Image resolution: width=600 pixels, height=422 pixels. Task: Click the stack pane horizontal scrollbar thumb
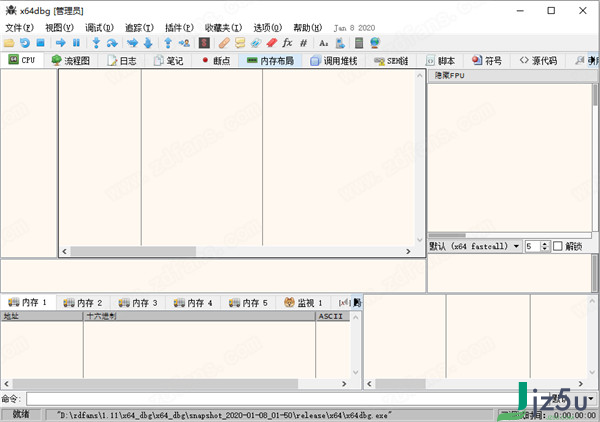[400, 383]
